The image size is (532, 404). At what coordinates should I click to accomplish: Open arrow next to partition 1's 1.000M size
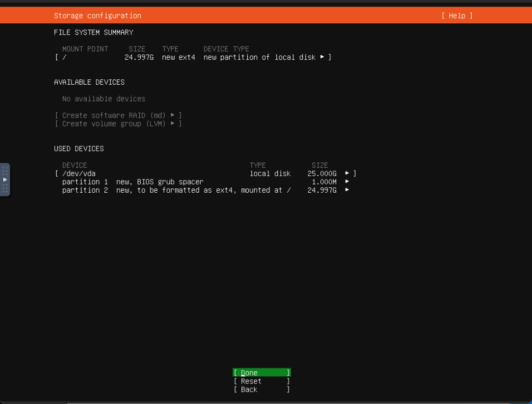(347, 182)
